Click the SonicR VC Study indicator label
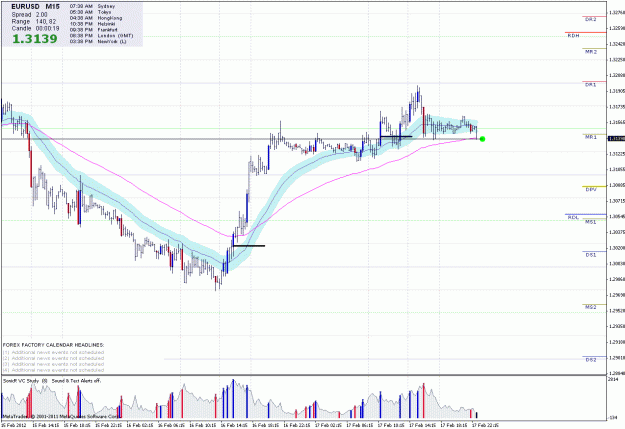625x429 pixels. click(x=25, y=381)
